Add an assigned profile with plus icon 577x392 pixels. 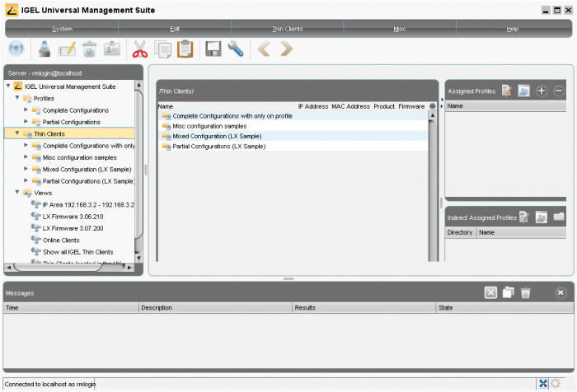(541, 91)
